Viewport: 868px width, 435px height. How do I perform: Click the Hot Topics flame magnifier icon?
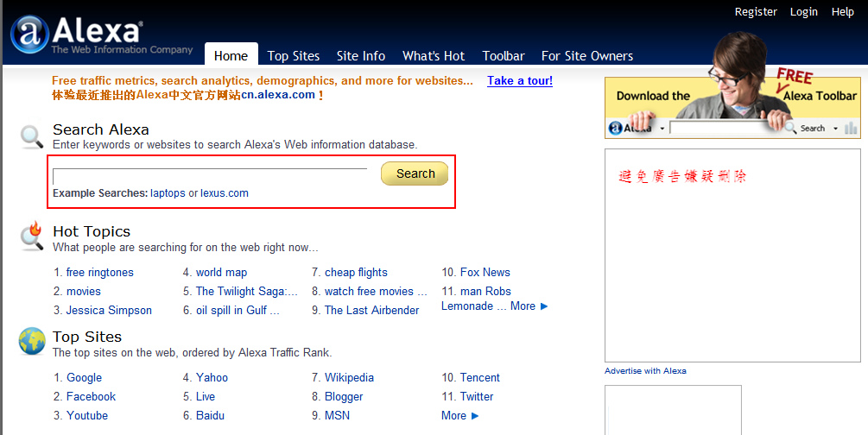click(x=32, y=236)
